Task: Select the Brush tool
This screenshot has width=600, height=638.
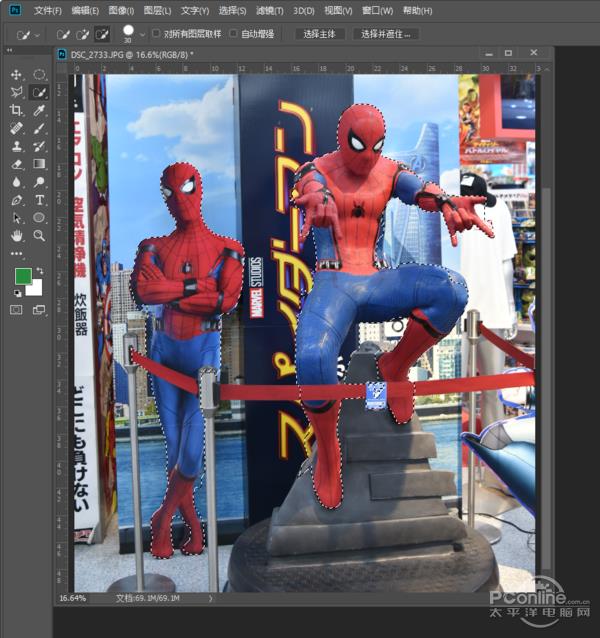Action: [39, 128]
